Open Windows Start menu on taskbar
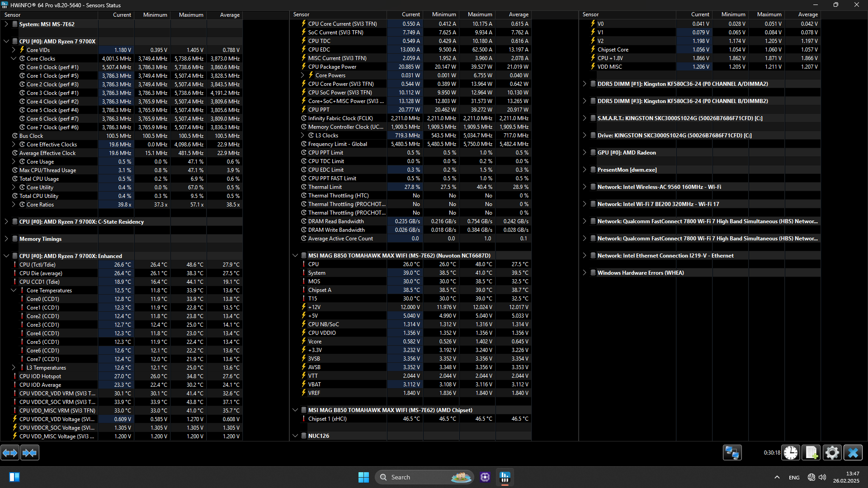 (363, 477)
